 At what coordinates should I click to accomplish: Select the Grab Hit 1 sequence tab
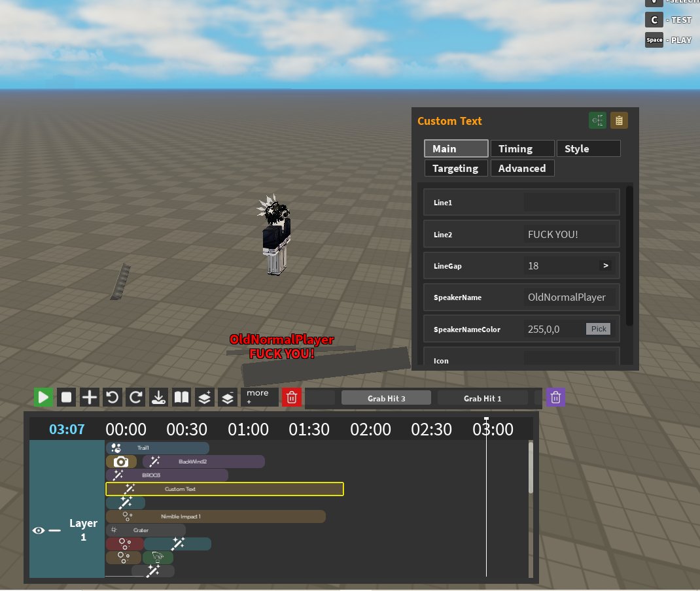coord(482,398)
